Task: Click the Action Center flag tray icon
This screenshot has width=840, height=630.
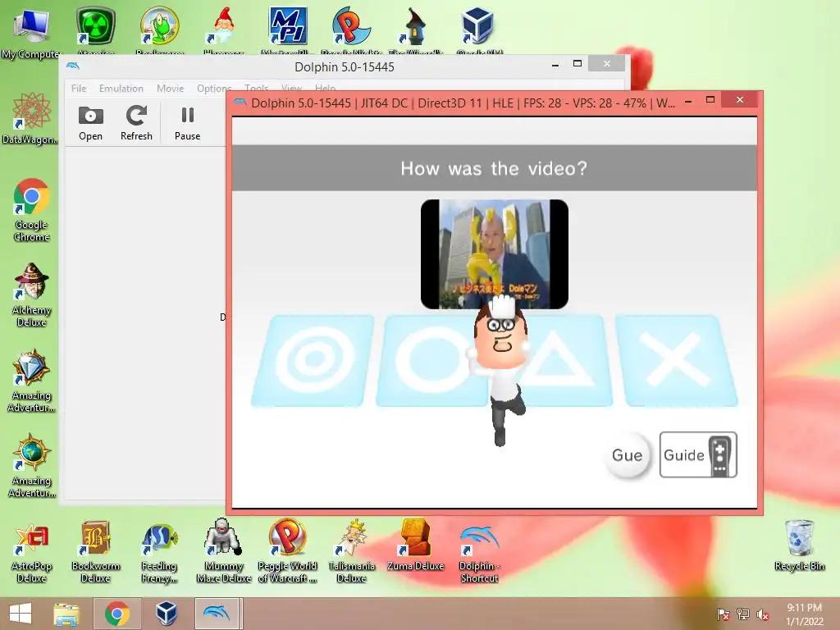Action: (724, 614)
